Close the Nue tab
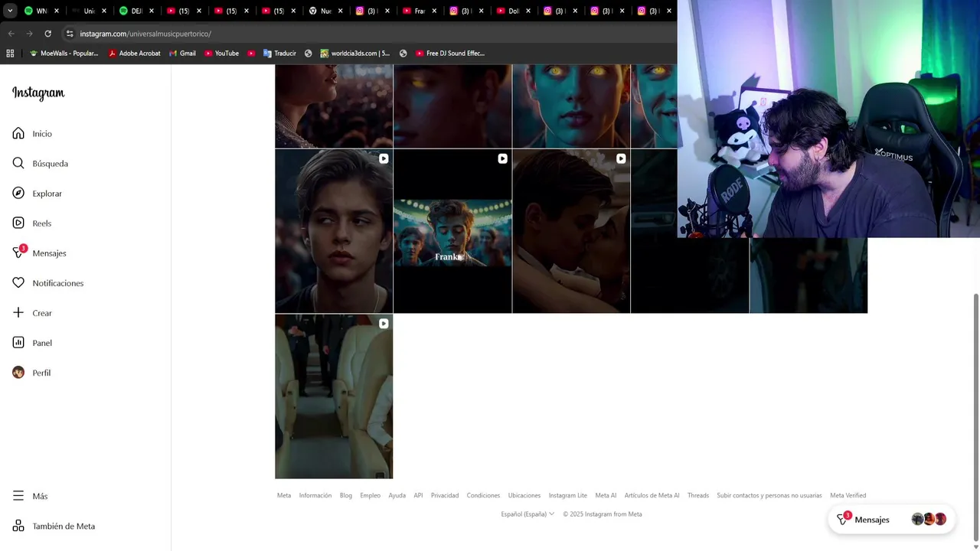The height and width of the screenshot is (551, 980). coord(339,11)
